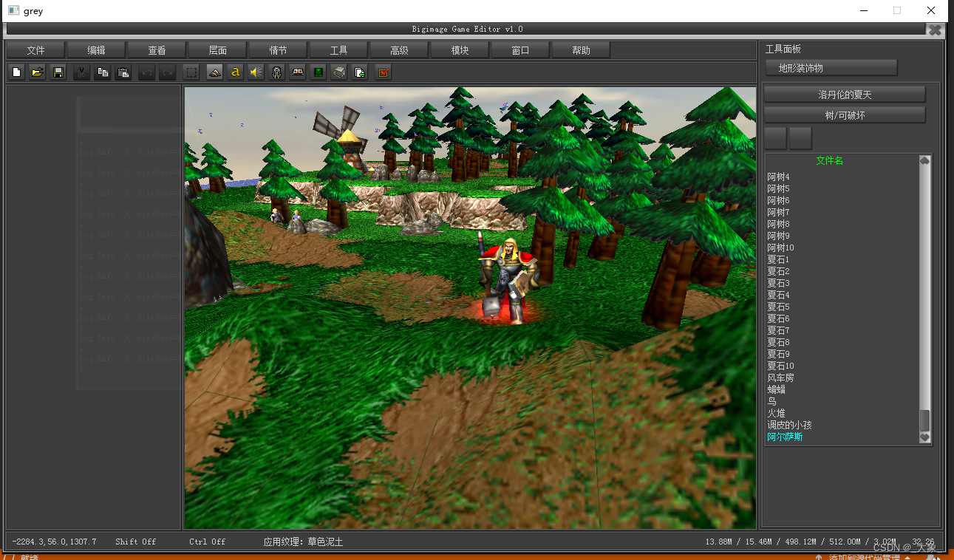Click the file list scroll down arrow

pos(924,437)
